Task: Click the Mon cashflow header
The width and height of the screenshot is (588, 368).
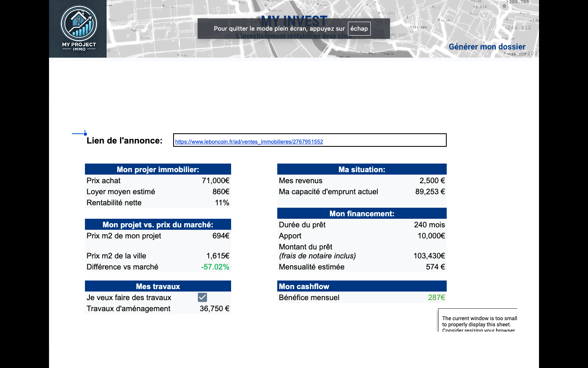Action: pos(362,286)
